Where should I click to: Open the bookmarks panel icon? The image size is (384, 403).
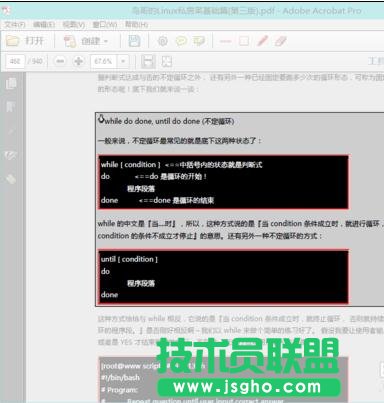11,107
